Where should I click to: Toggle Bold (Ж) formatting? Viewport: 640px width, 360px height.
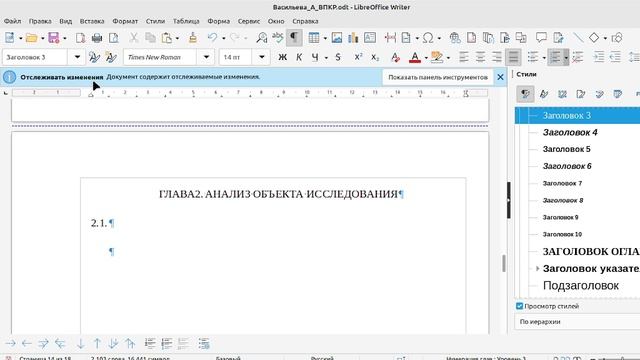[282, 58]
